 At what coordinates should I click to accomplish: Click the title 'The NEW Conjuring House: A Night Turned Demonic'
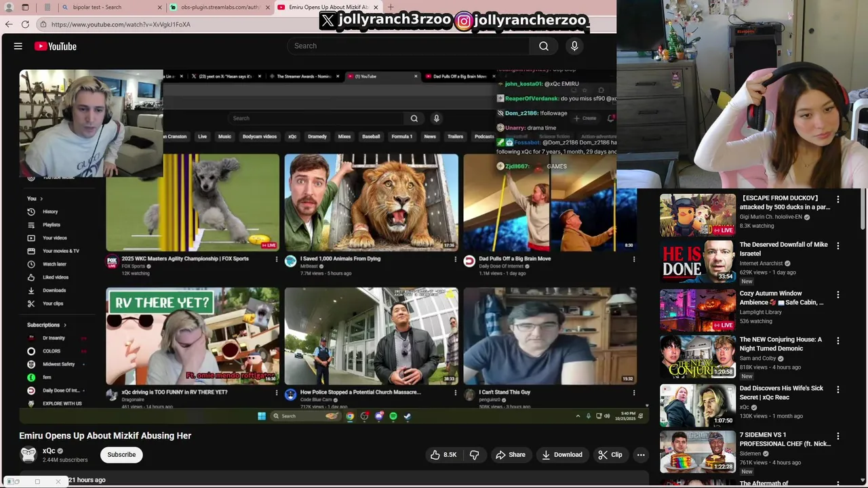(781, 344)
